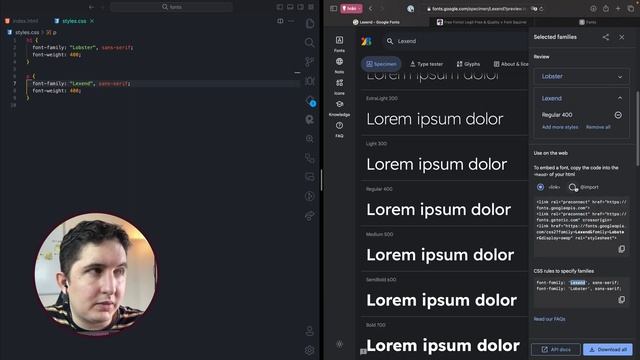This screenshot has width=640, height=360.
Task: Click the Selected families panel scrollbar
Action: 637,129
